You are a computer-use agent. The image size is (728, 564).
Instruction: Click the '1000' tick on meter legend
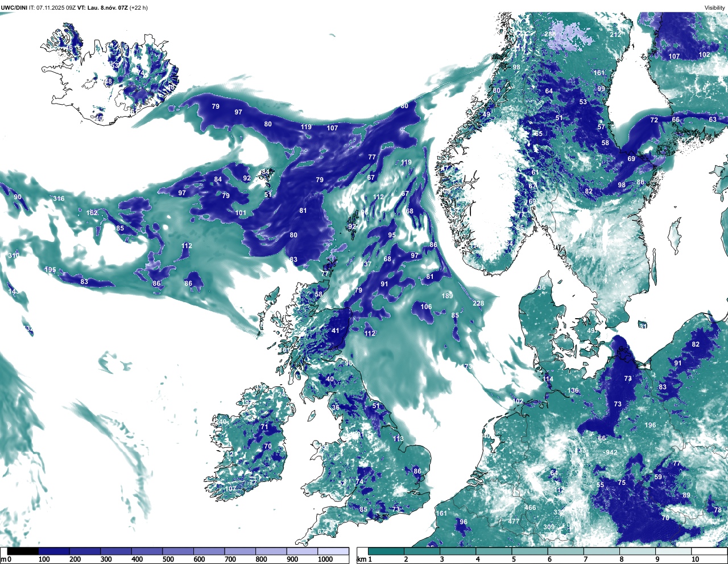pyautogui.click(x=325, y=559)
